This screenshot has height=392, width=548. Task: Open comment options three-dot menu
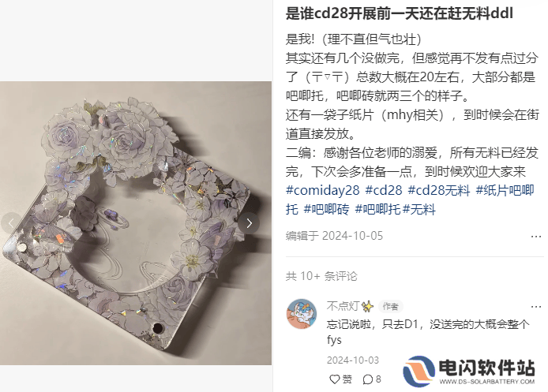[536, 307]
